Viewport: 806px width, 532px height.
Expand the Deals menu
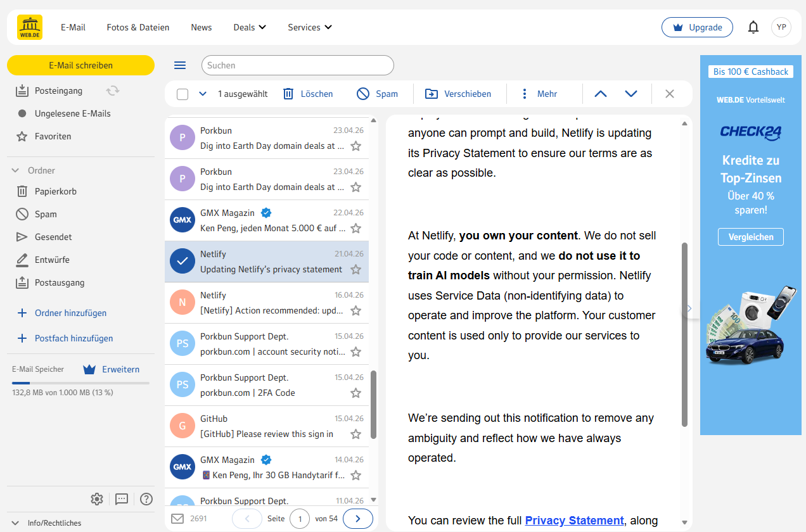tap(250, 27)
